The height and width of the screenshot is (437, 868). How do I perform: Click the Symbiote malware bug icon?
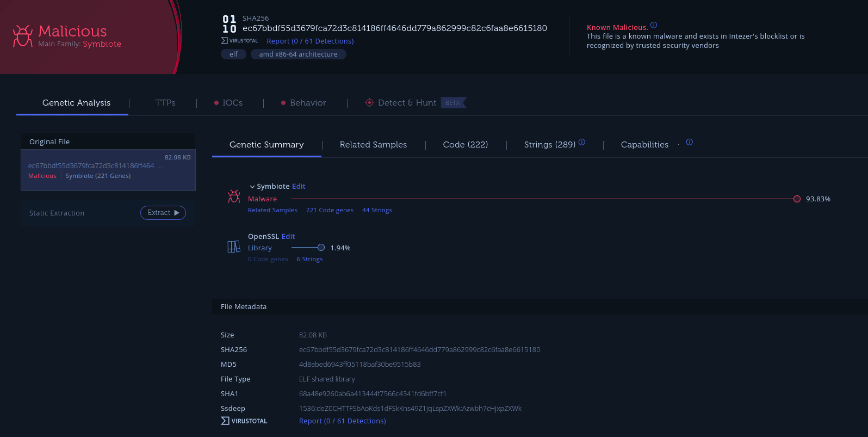pyautogui.click(x=234, y=196)
